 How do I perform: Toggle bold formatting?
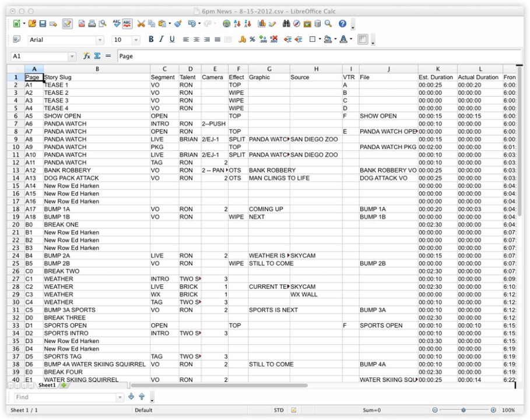click(x=151, y=40)
